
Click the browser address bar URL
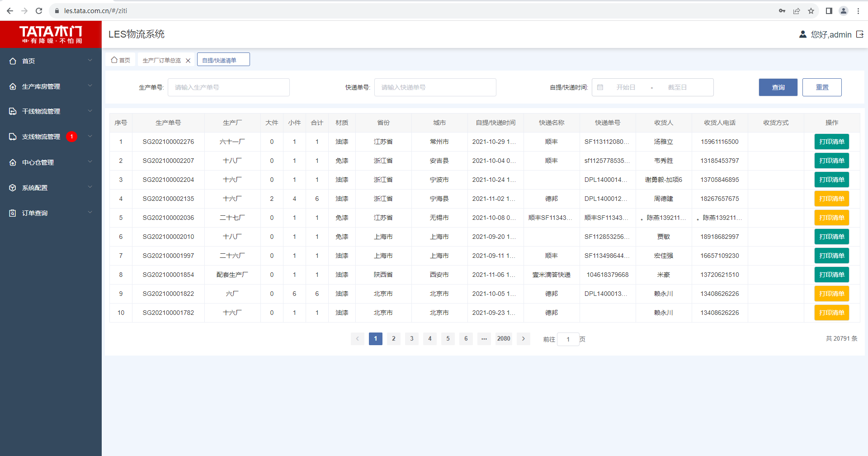(95, 11)
